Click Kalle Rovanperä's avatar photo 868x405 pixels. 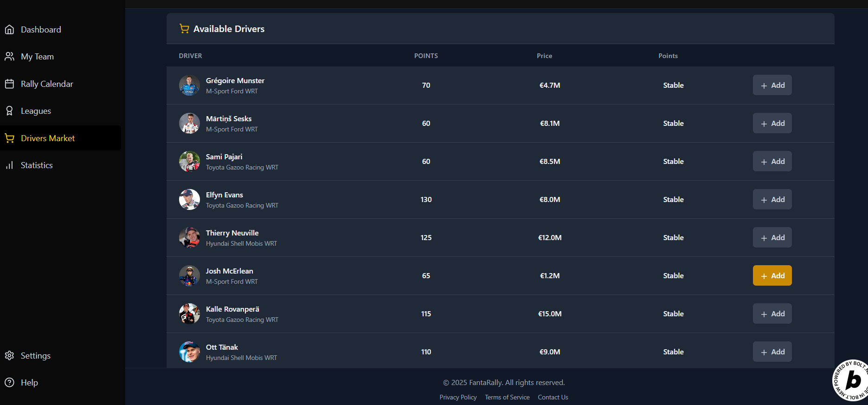189,314
